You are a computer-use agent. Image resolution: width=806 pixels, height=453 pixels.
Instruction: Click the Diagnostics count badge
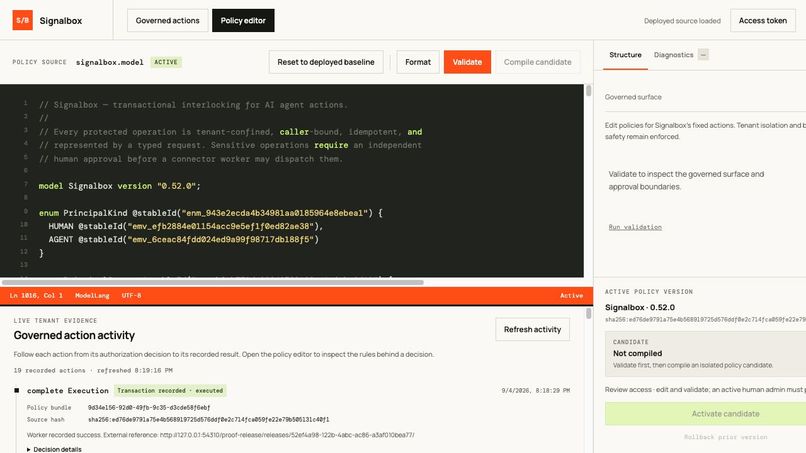(x=703, y=55)
